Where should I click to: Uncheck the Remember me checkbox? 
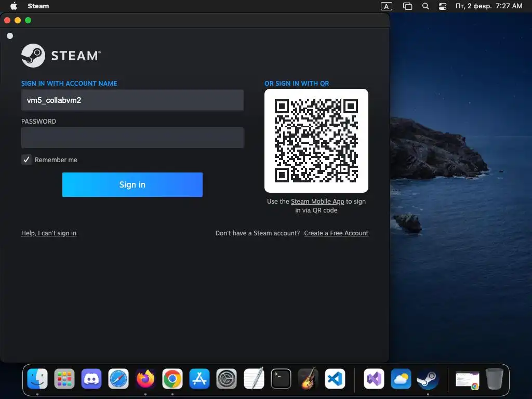click(26, 159)
